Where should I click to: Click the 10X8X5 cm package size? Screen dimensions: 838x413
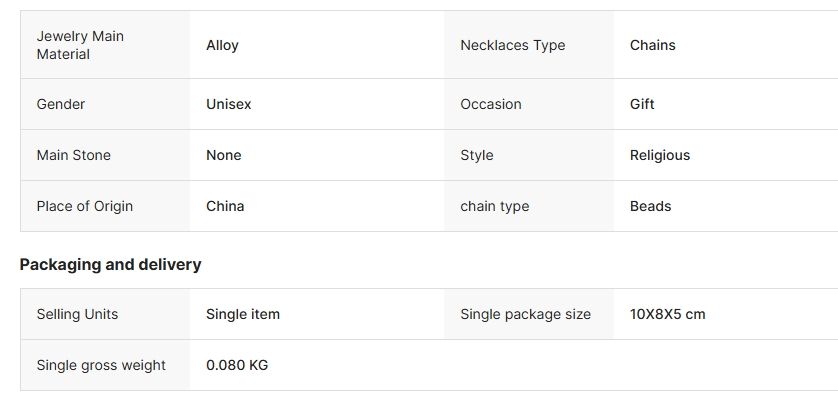tap(667, 314)
